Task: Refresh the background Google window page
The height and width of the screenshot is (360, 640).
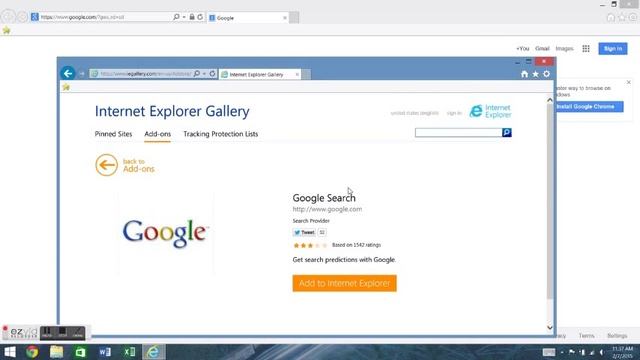Action: 200,17
